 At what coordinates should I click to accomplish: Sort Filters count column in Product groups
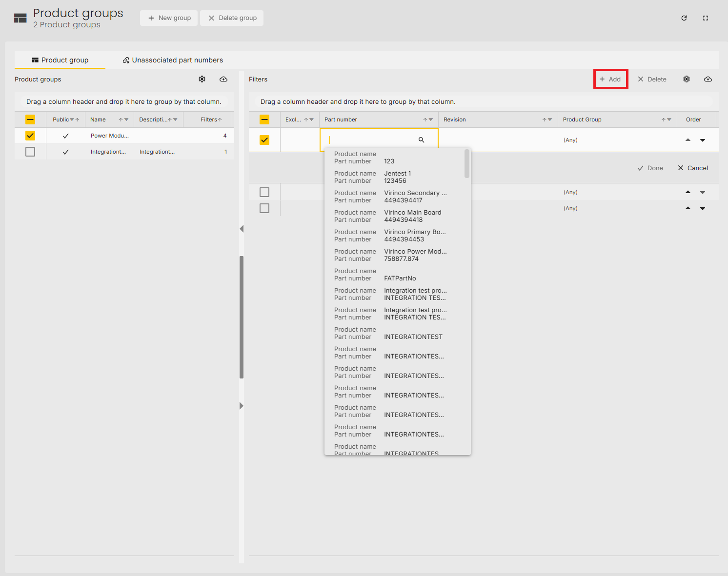click(220, 119)
